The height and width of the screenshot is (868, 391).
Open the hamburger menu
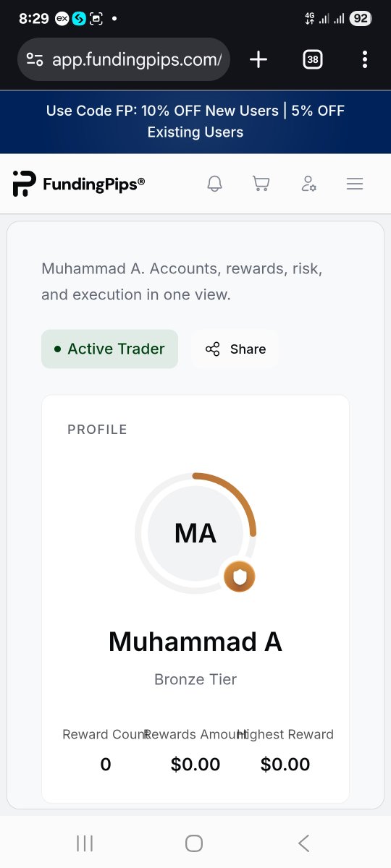tap(355, 184)
